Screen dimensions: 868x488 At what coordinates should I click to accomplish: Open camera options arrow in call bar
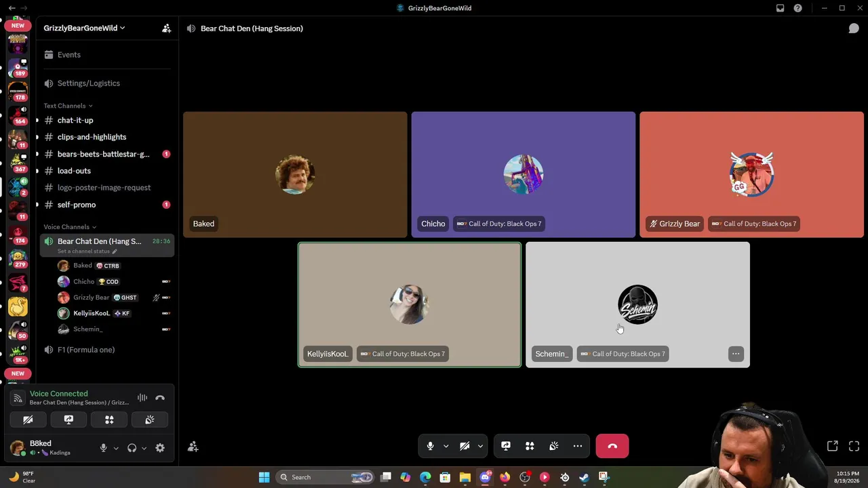[480, 446]
